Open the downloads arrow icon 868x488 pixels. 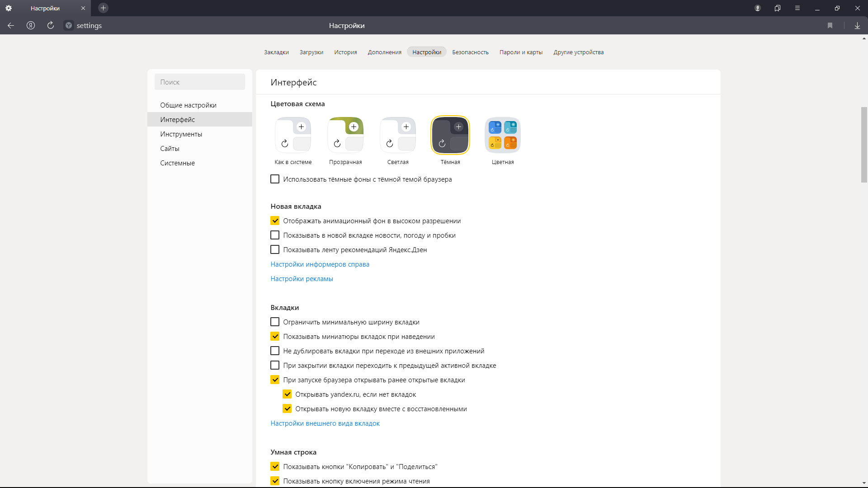857,26
